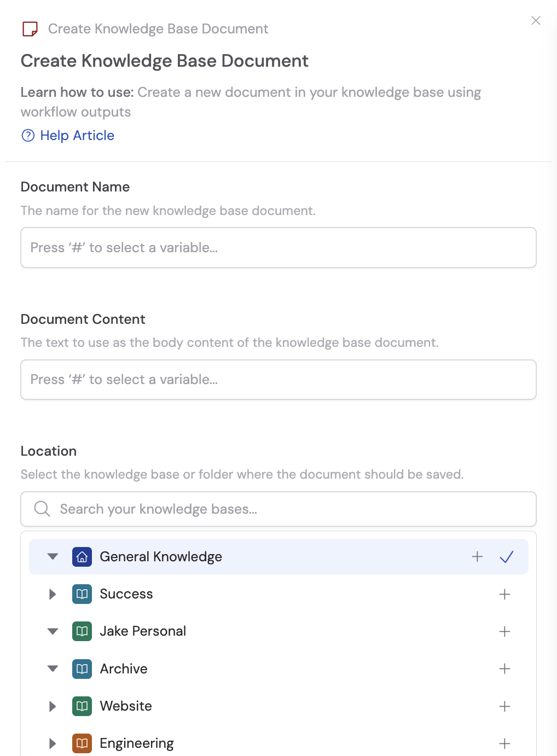Select General Knowledge as the save location

click(x=160, y=556)
